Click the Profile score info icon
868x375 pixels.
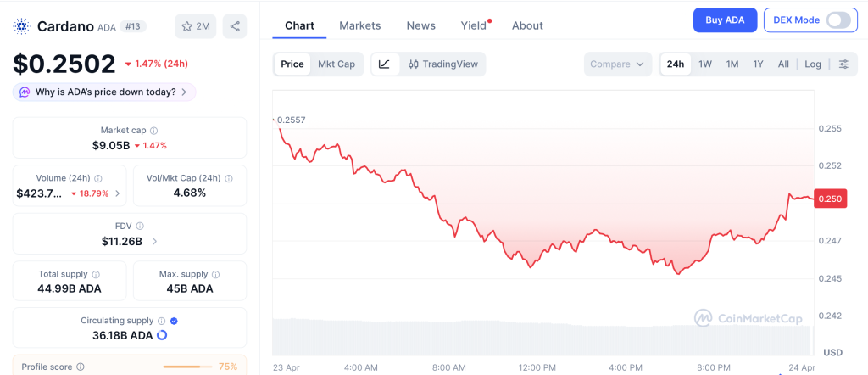[81, 367]
